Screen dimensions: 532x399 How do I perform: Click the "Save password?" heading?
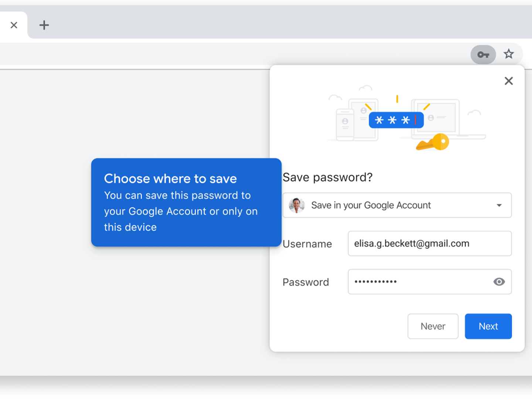(x=327, y=177)
